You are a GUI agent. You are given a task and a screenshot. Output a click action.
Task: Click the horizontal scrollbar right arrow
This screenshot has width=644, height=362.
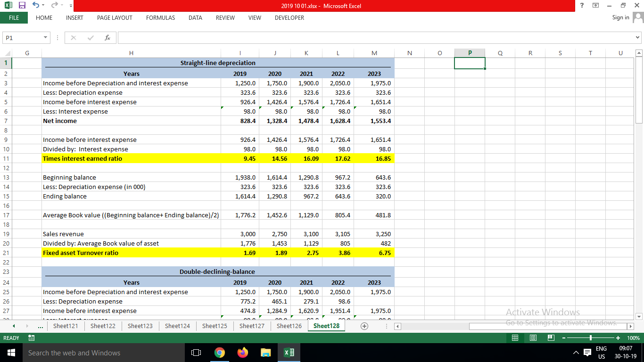point(631,326)
